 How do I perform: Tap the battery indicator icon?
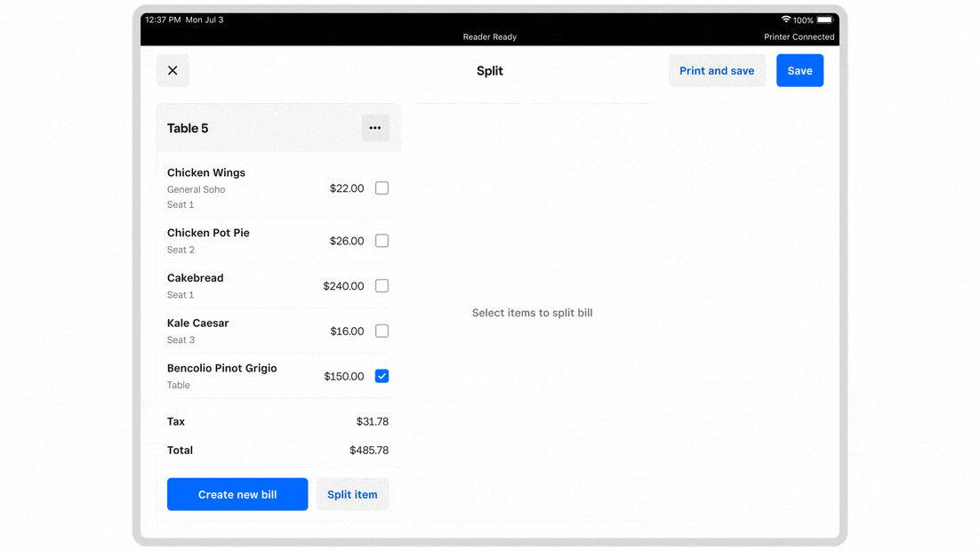click(x=824, y=20)
